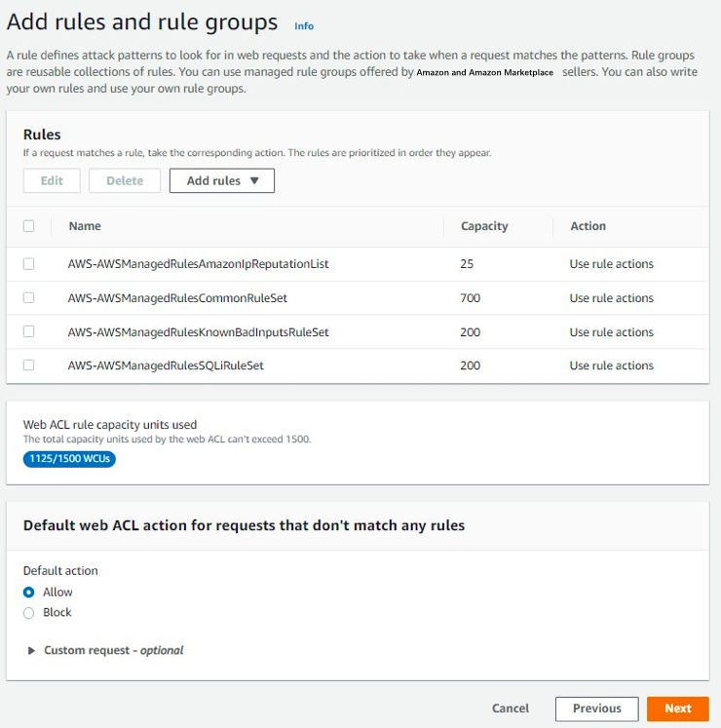Click the Edit button
721x728 pixels.
tap(52, 180)
